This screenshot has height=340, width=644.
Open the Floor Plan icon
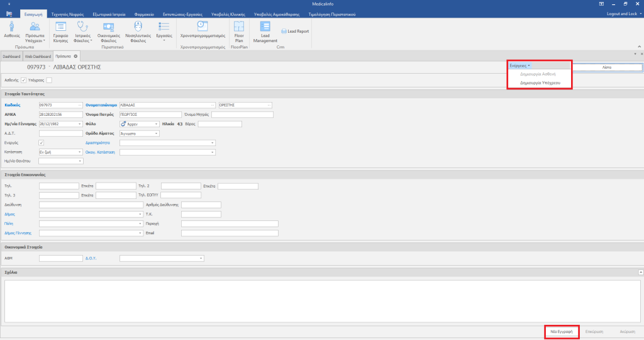[239, 26]
